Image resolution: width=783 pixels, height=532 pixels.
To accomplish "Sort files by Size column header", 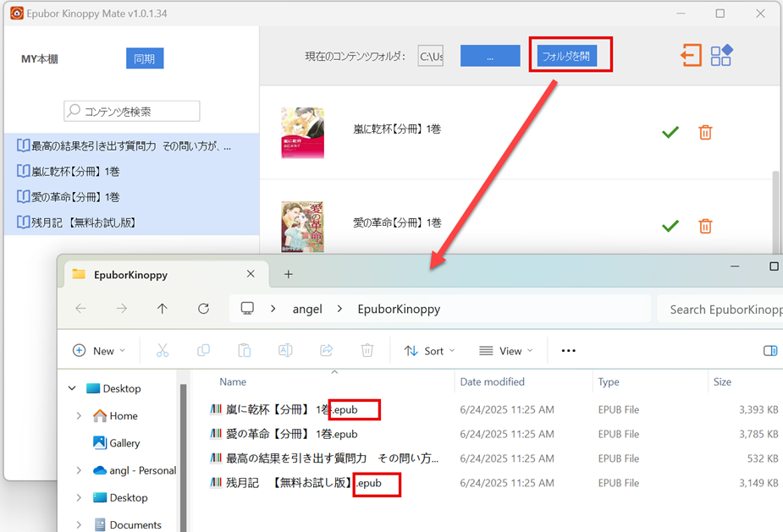I will tap(722, 381).
